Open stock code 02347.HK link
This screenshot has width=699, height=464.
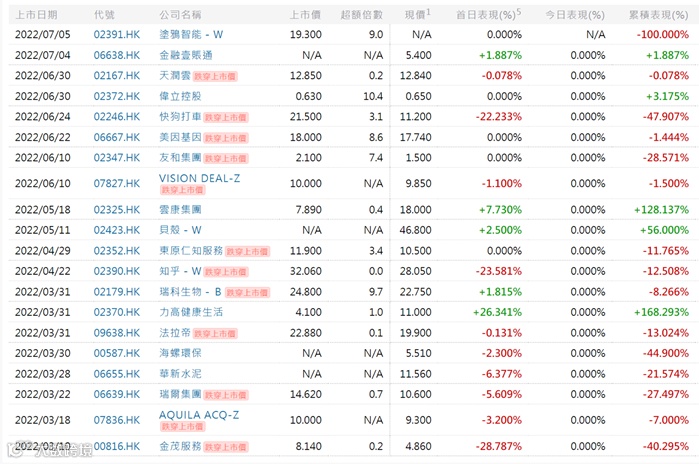pyautogui.click(x=116, y=158)
